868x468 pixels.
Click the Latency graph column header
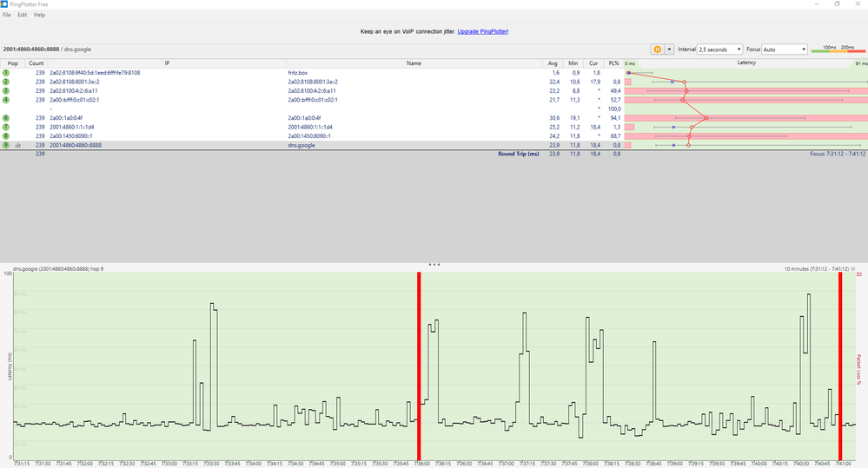(x=745, y=63)
